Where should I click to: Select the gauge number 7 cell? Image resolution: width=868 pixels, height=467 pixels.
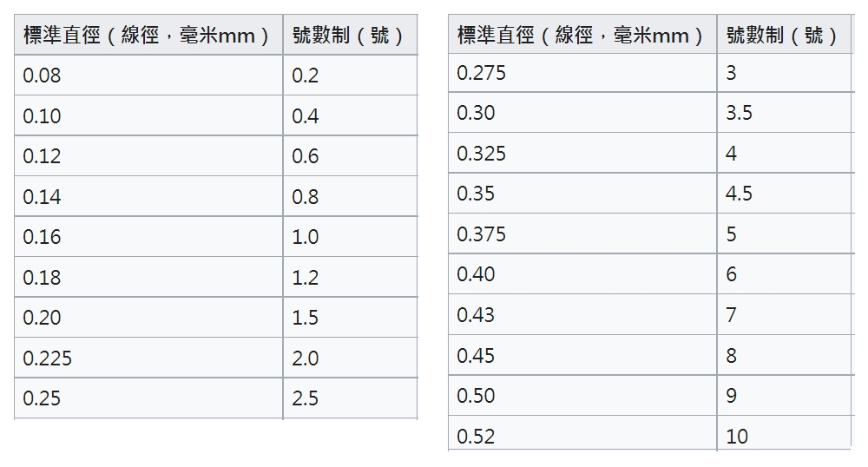tap(785, 315)
